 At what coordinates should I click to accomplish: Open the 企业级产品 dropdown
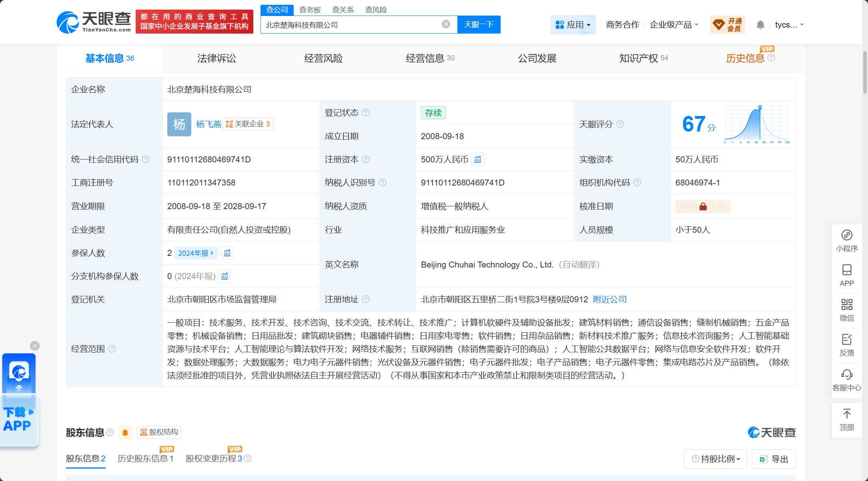click(674, 25)
